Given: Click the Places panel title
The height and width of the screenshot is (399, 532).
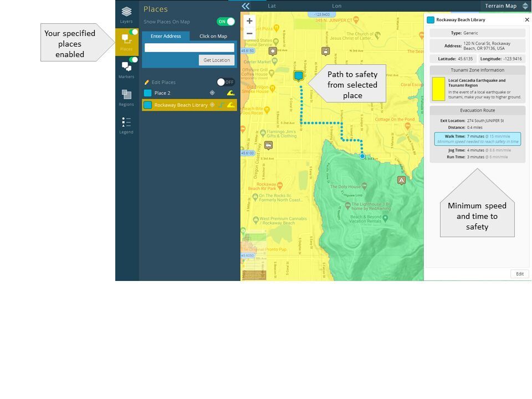Looking at the screenshot, I should 155,9.
